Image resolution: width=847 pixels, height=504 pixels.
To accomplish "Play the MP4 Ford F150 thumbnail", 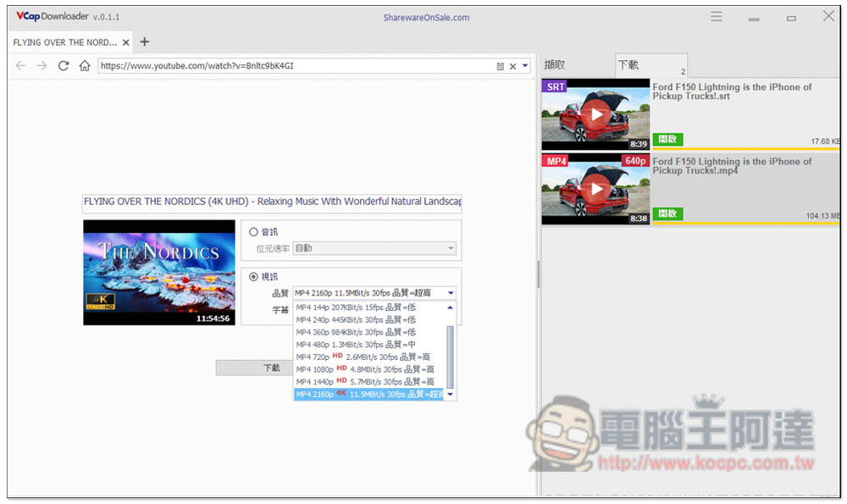I will pos(595,189).
